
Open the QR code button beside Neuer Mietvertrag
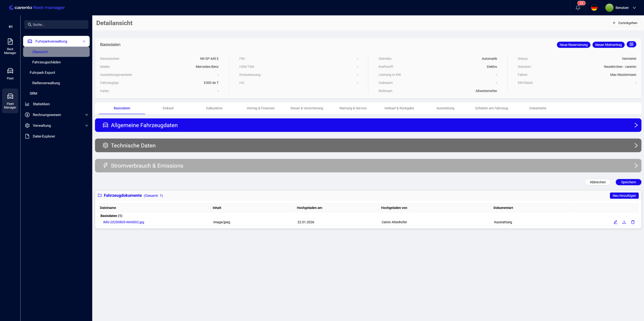[x=632, y=44]
